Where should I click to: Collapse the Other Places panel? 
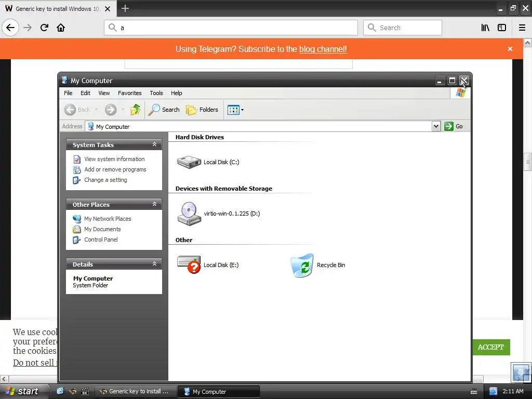click(x=154, y=204)
